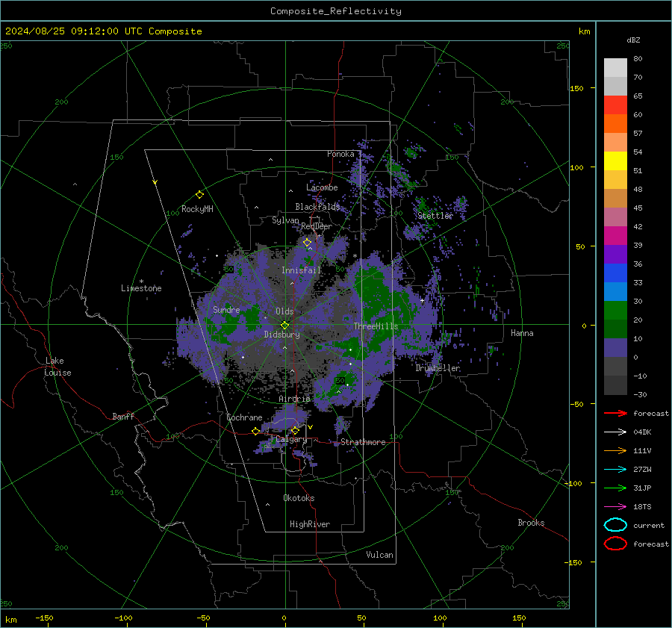Screen dimensions: 672x628
Task: Select the 54 dBZ yellow color swatch
Action: coord(615,161)
